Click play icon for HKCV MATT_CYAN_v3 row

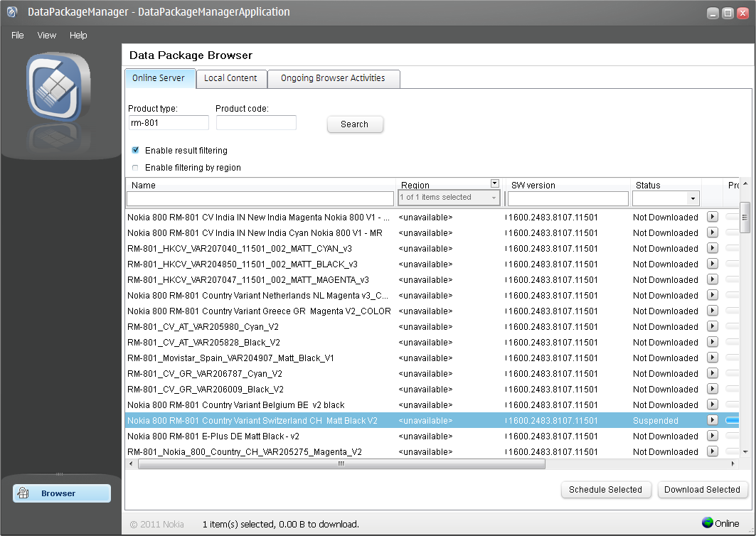pyautogui.click(x=712, y=248)
